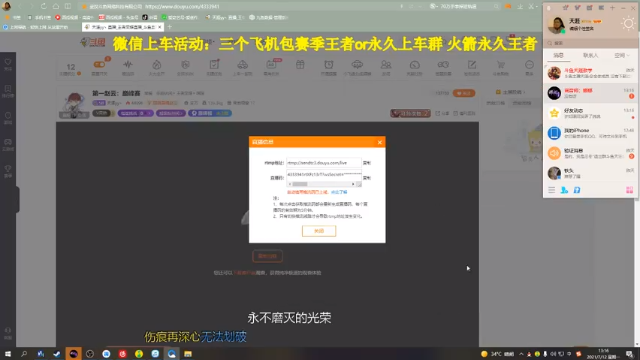Show hidden system tray icons
The image size is (640, 360).
(x=521, y=354)
